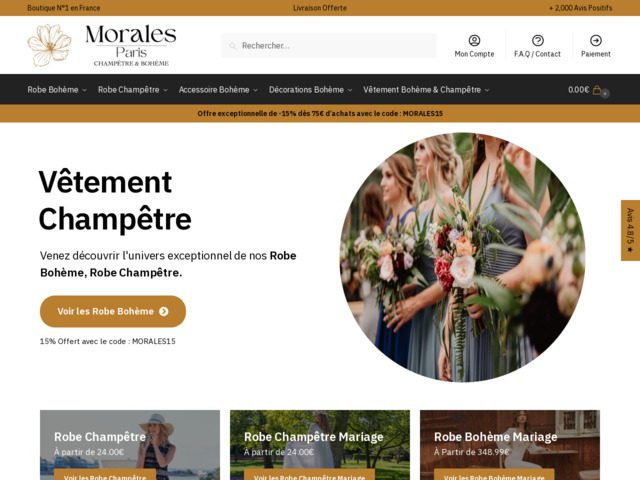Open Décorations Bohème menu item
Screen dimensions: 640x480
pyautogui.click(x=310, y=90)
